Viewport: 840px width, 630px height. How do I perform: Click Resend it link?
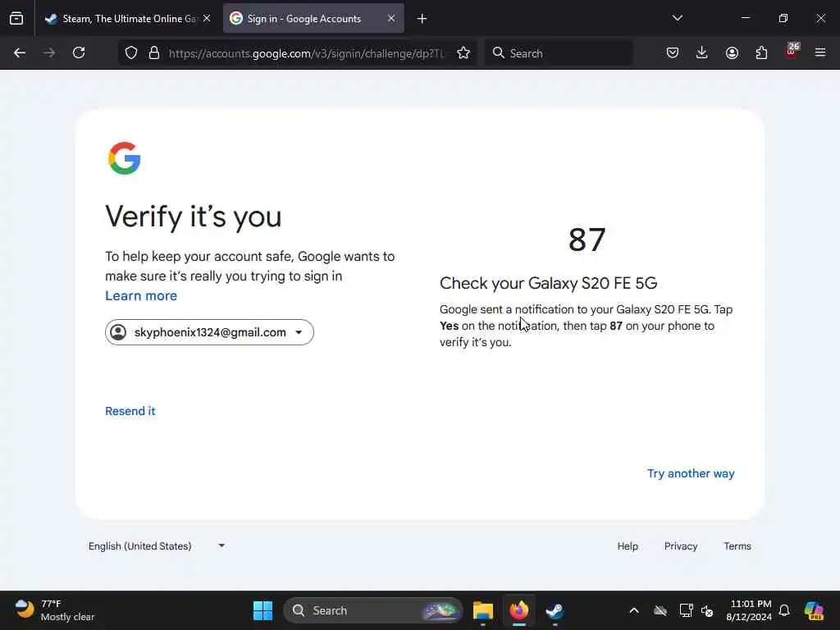point(130,411)
